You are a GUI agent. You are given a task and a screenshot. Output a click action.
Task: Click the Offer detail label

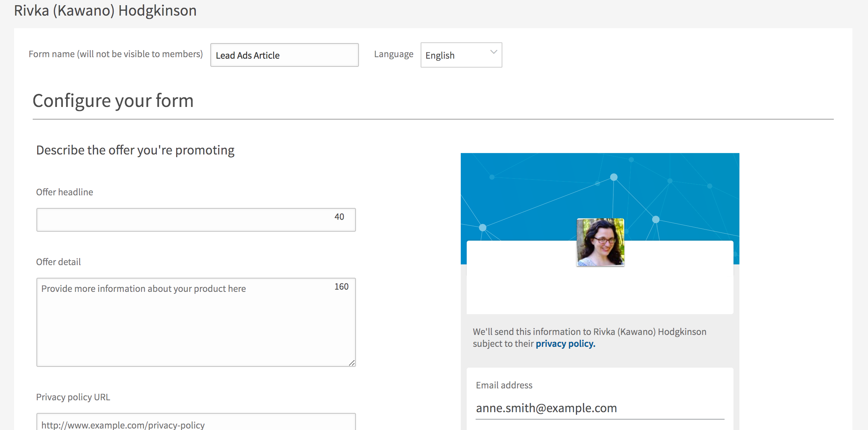pos(58,262)
